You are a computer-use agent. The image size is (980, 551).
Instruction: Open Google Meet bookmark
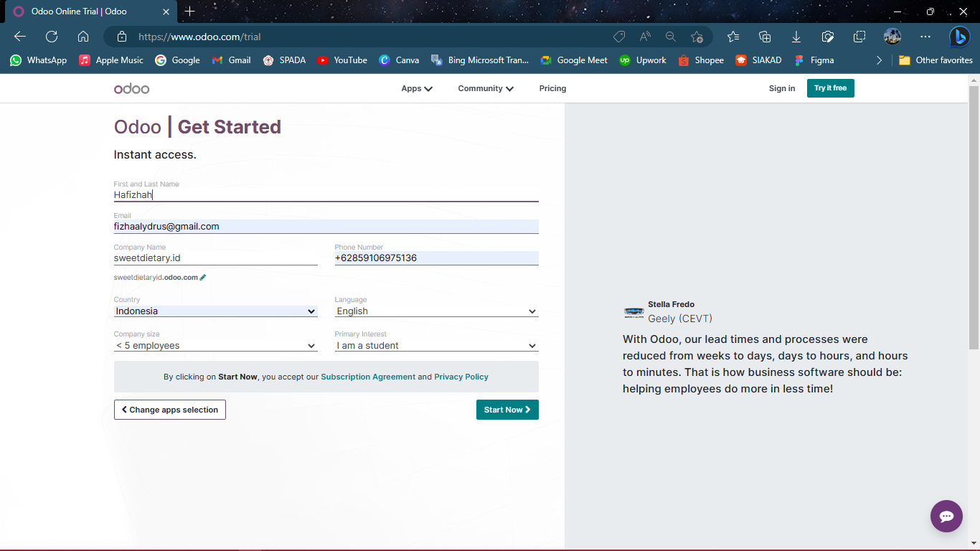coord(574,60)
